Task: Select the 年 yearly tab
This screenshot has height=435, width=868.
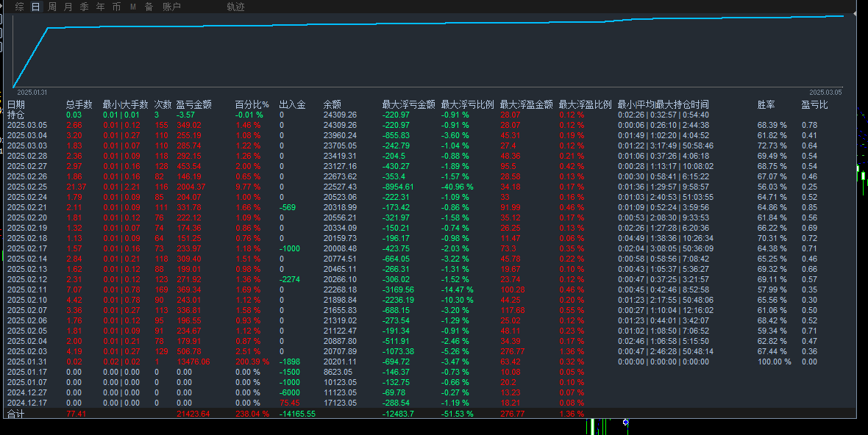Action: 100,7
